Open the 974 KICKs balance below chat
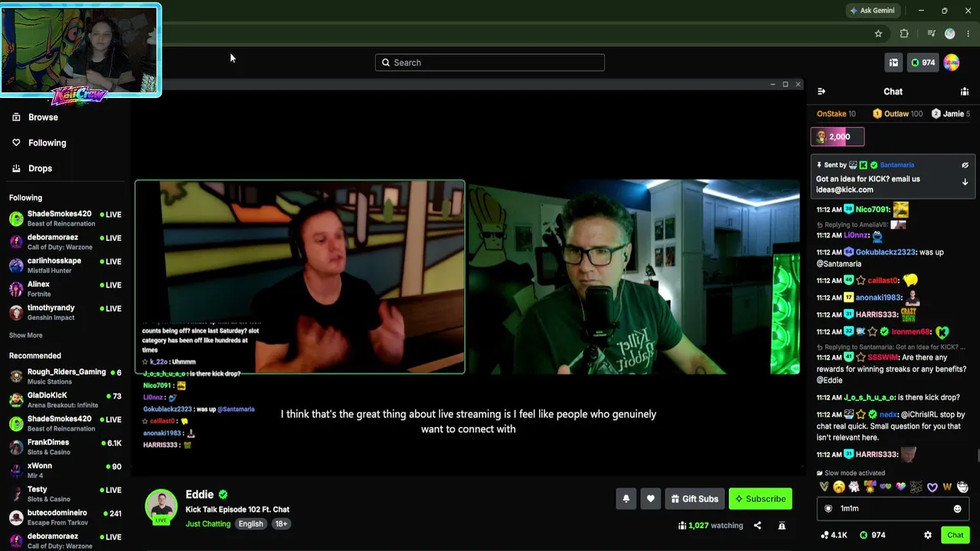This screenshot has width=980, height=551. pyautogui.click(x=873, y=536)
